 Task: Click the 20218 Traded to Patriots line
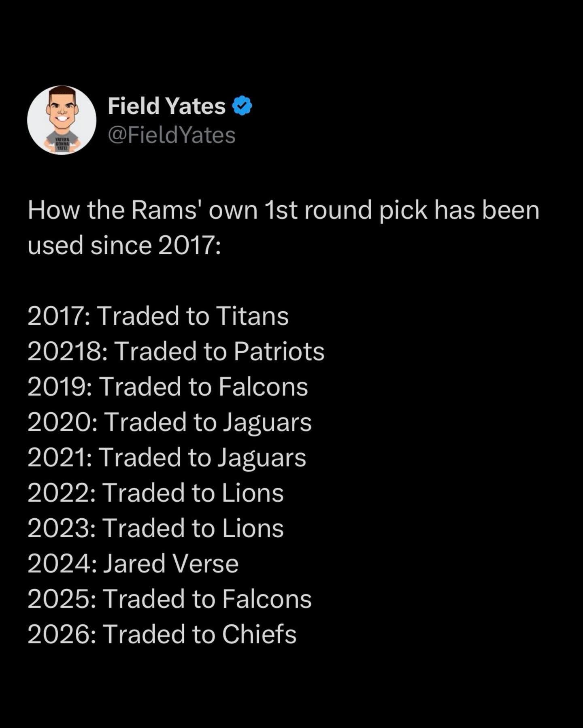point(176,351)
